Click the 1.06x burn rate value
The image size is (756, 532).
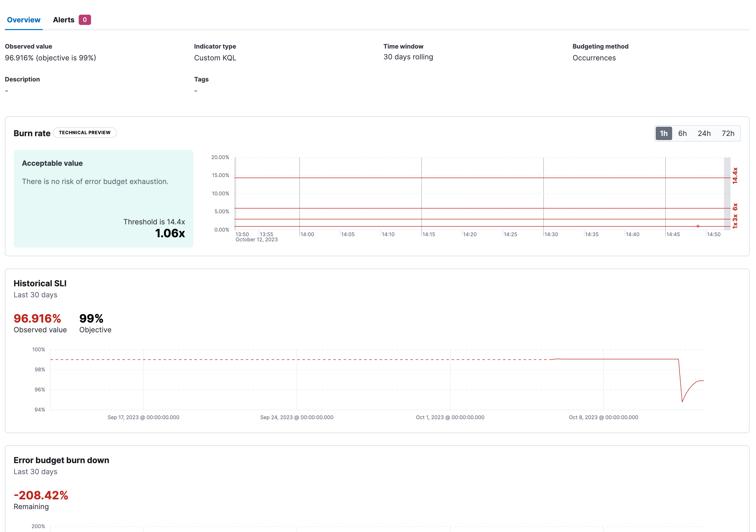[x=170, y=233]
